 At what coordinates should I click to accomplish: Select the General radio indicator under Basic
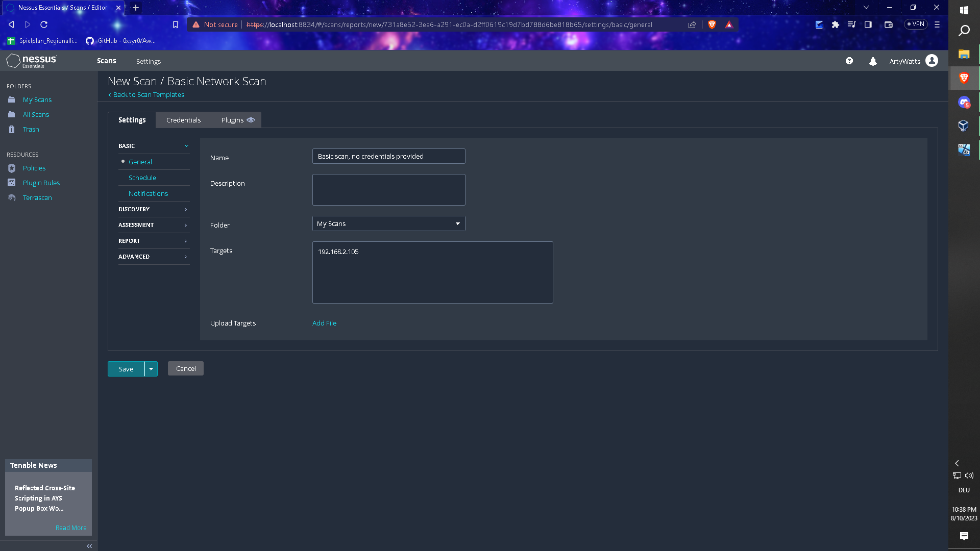(122, 161)
